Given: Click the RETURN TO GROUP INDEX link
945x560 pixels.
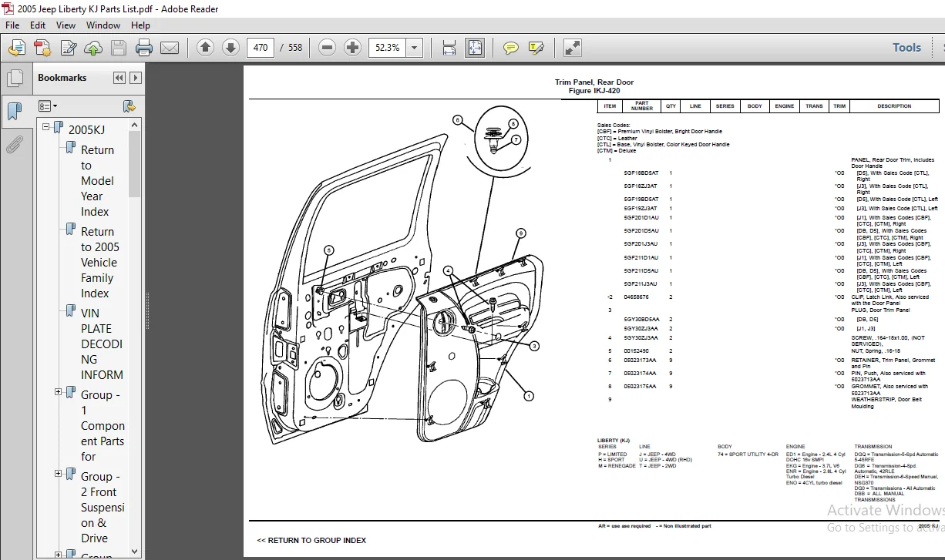Looking at the screenshot, I should click(x=311, y=540).
